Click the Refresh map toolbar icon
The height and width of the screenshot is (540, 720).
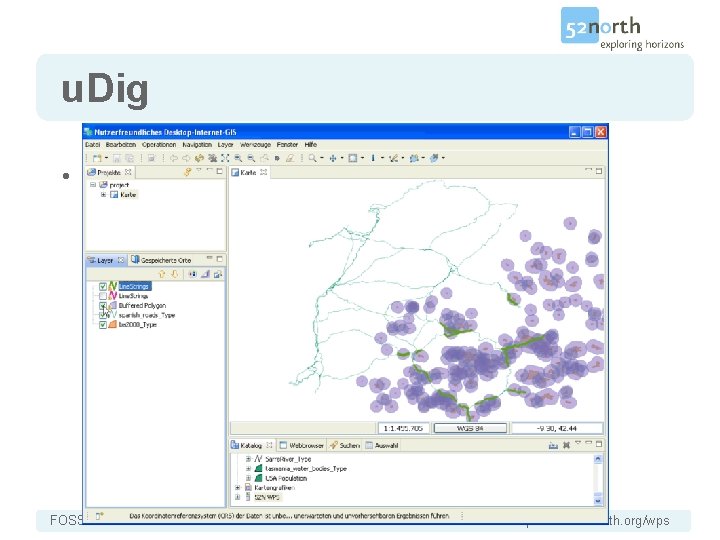pyautogui.click(x=199, y=158)
